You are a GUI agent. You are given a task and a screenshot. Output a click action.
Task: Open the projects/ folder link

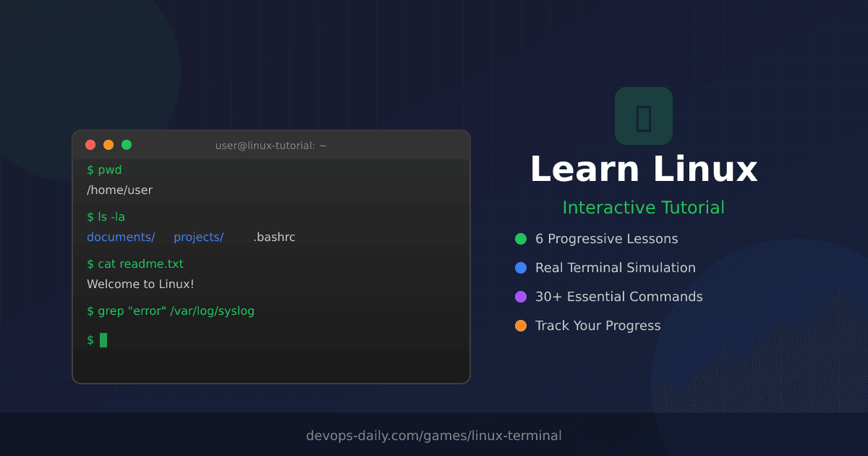198,237
